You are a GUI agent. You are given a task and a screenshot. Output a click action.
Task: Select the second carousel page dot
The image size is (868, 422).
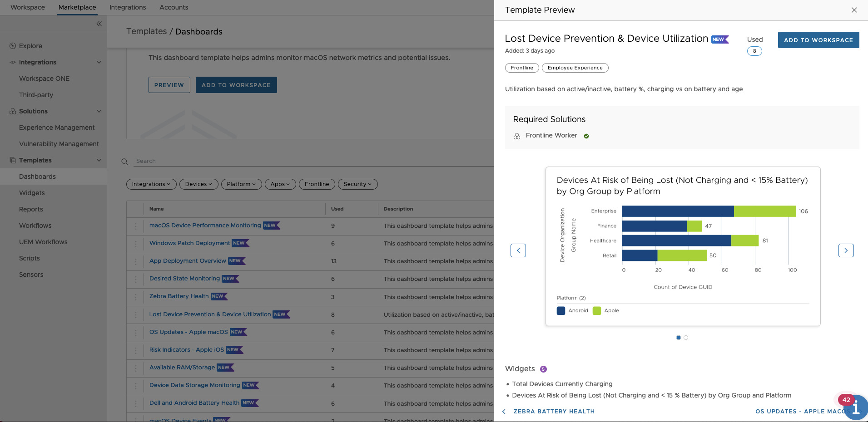pyautogui.click(x=686, y=338)
